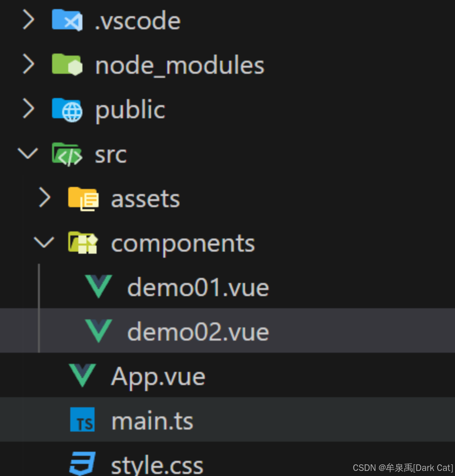Select the .vscode folder name
Viewport: 455px width, 476px height.
pyautogui.click(x=138, y=21)
